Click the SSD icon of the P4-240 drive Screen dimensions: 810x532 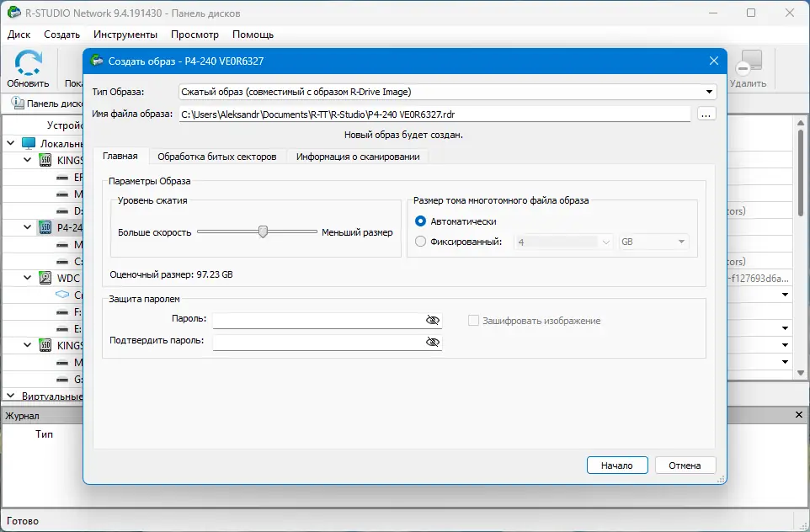(x=46, y=227)
